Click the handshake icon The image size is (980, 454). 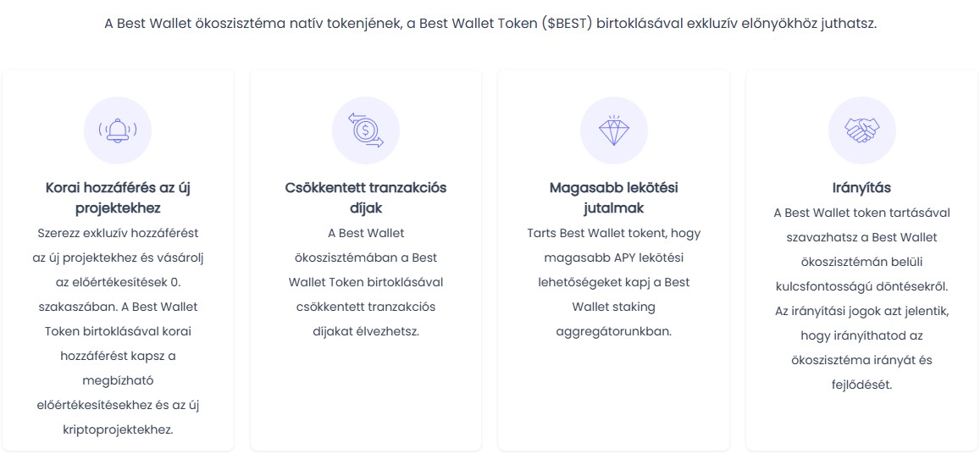coord(861,130)
